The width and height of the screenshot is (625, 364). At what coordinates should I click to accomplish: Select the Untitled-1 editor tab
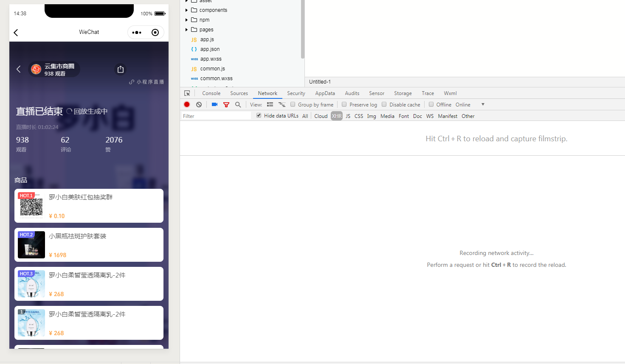[320, 82]
